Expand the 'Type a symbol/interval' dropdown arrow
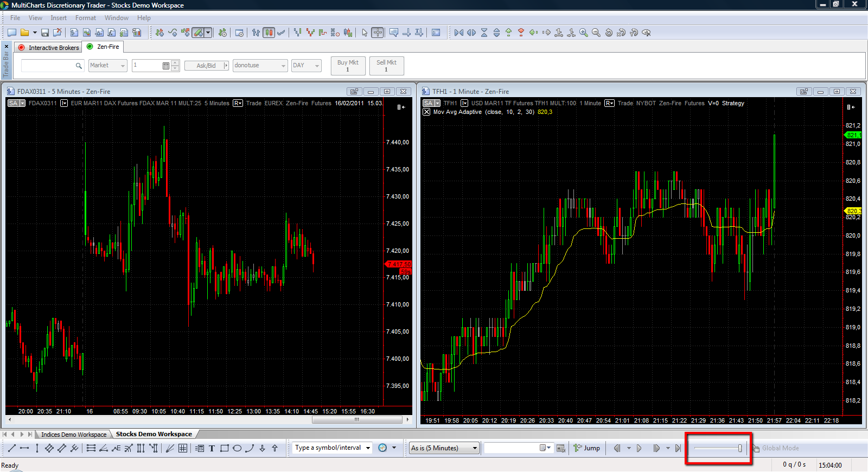The image size is (868, 472). click(368, 448)
